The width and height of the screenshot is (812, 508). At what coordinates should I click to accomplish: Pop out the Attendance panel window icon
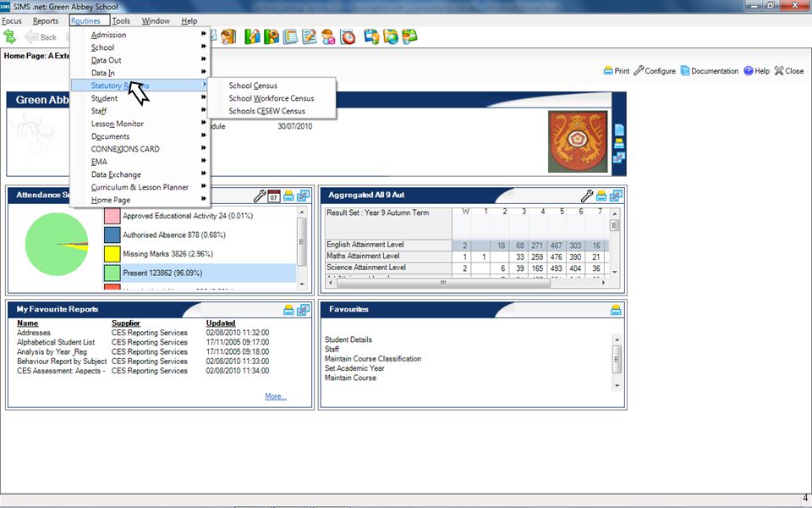tap(303, 196)
